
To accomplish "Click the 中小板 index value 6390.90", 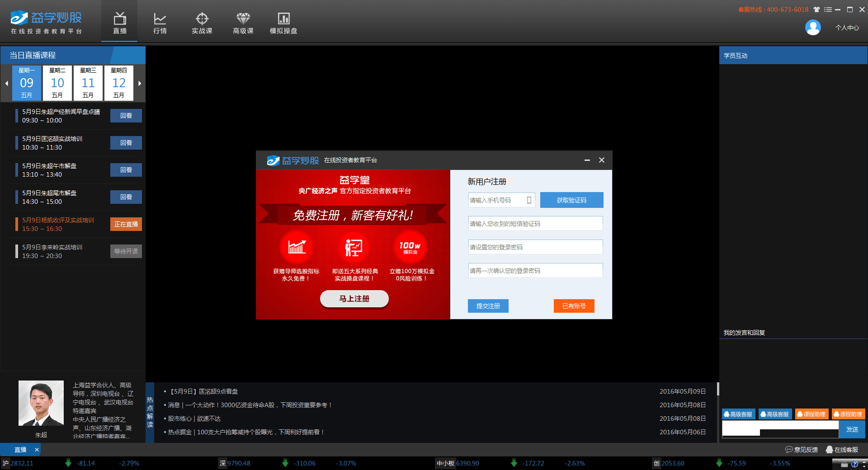I will [x=467, y=463].
